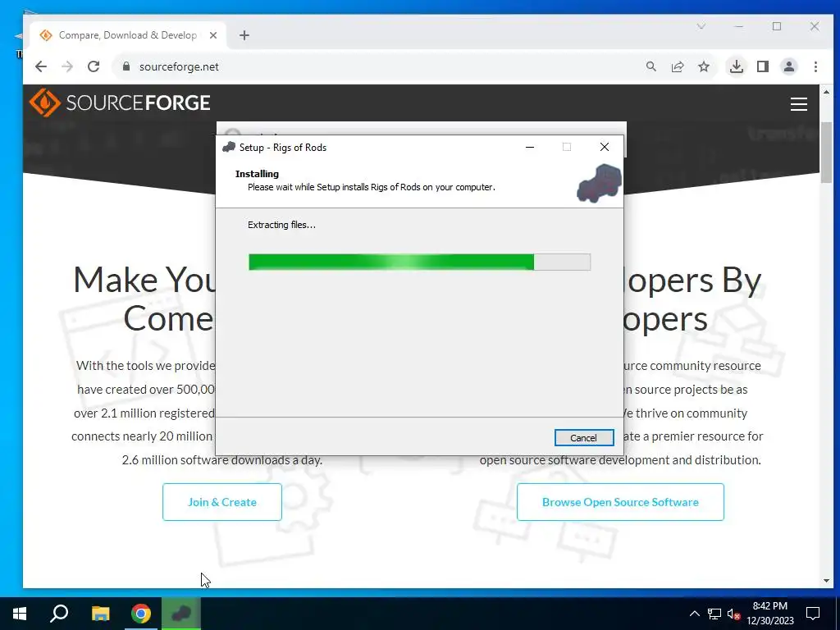The width and height of the screenshot is (840, 630).
Task: Open a new Chrome tab
Action: coord(244,35)
